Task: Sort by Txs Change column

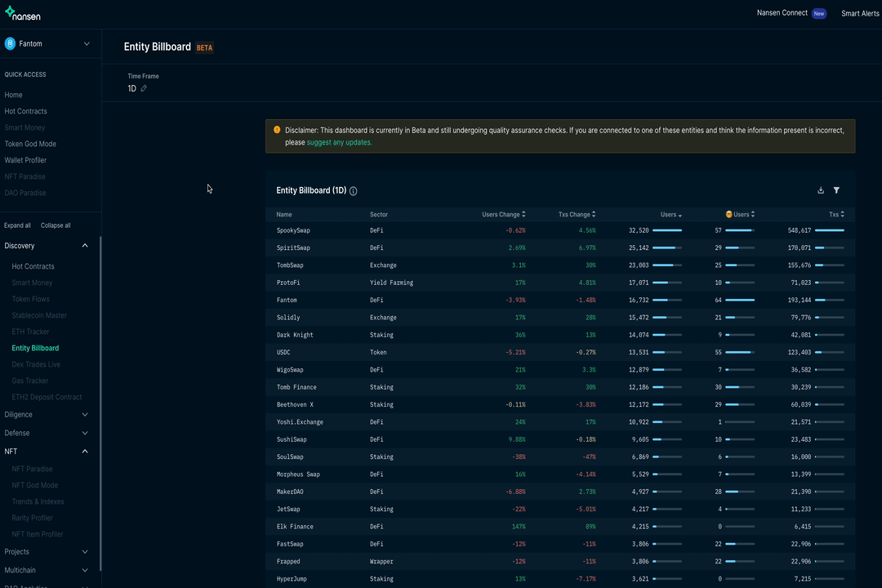Action: [577, 215]
